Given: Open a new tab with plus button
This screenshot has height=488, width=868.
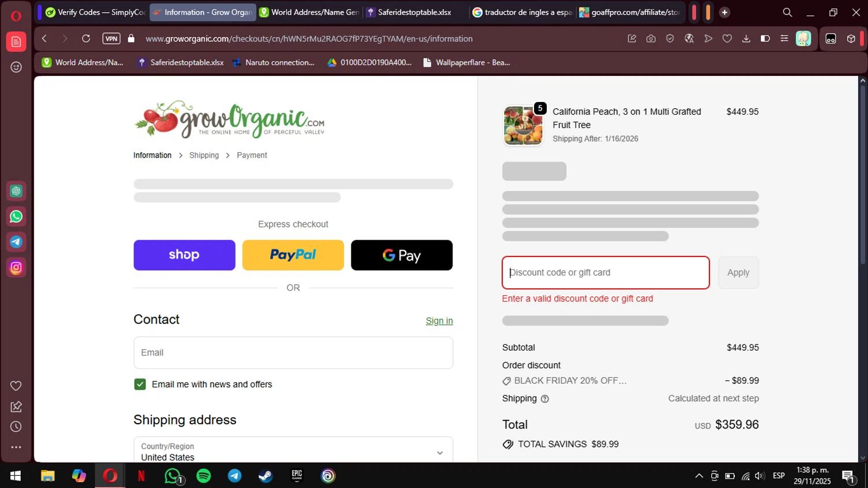Looking at the screenshot, I should tap(724, 12).
